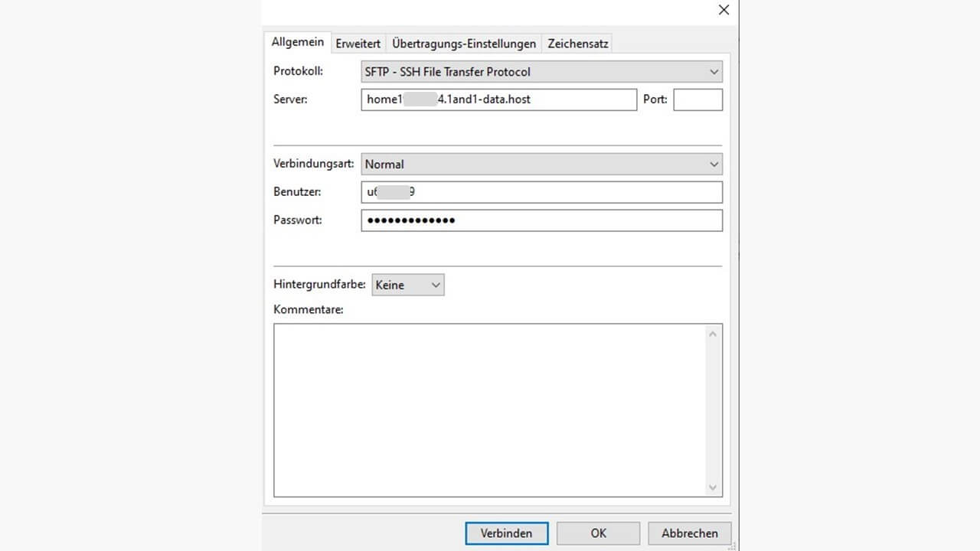
Task: Click the Verbinden button
Action: click(x=506, y=533)
